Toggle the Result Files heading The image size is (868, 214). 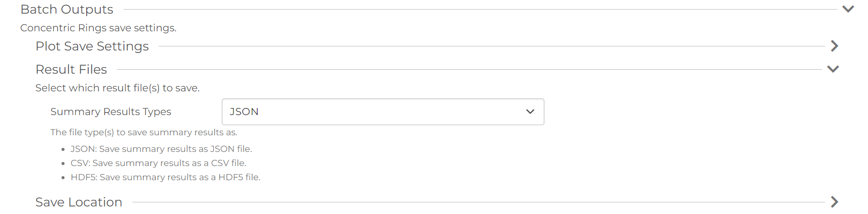click(71, 69)
